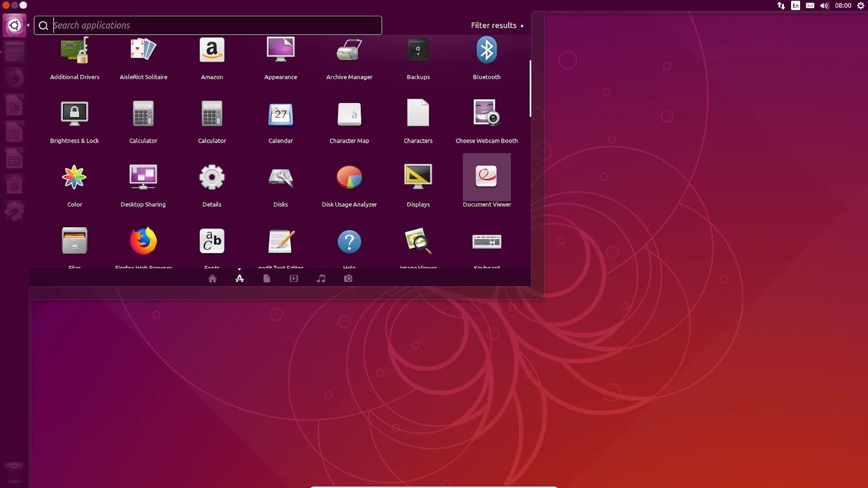Launch AisleRiot Solitaire

coord(143,50)
